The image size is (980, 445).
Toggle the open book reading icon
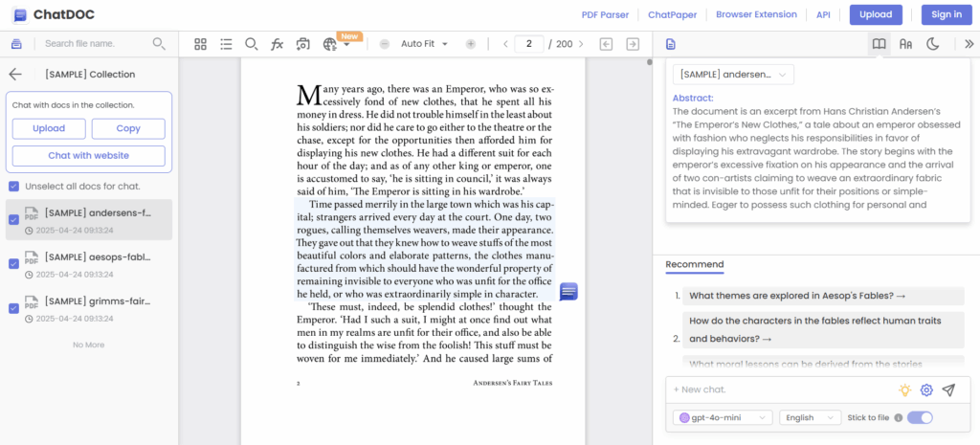tap(879, 44)
